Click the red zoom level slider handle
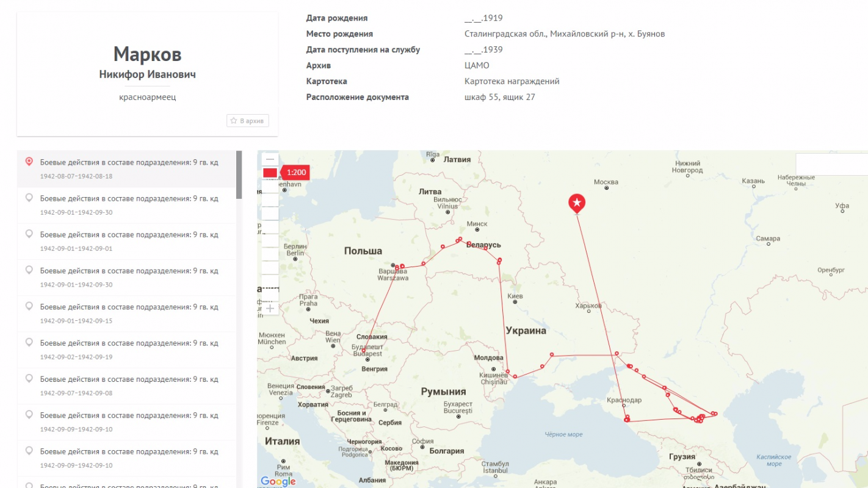The height and width of the screenshot is (488, 868). pos(270,173)
